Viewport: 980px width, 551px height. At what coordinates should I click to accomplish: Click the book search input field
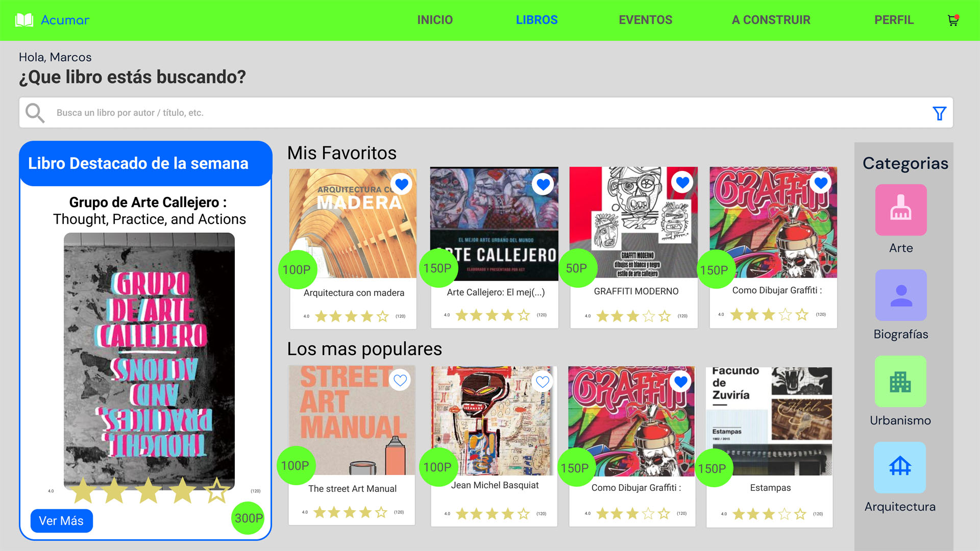[486, 113]
